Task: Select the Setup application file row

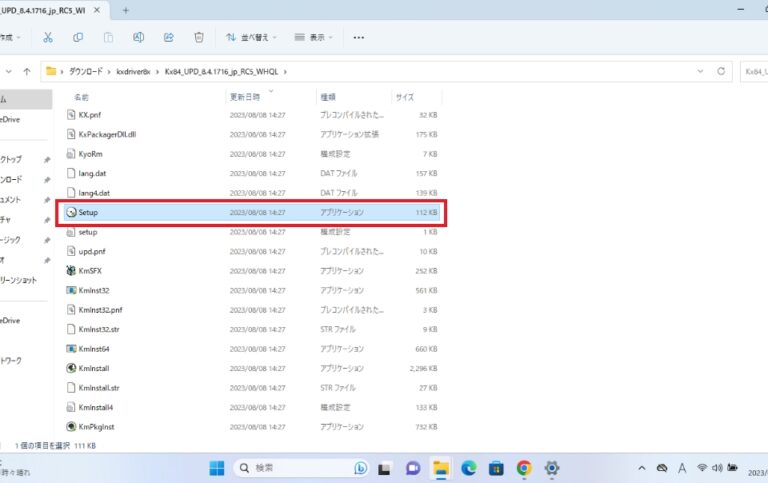Action: click(88, 213)
